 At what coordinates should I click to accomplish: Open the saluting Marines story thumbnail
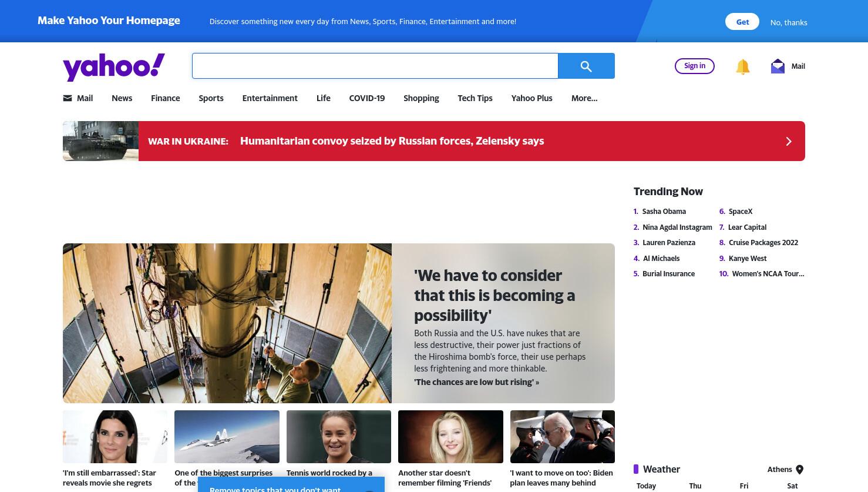click(563, 437)
